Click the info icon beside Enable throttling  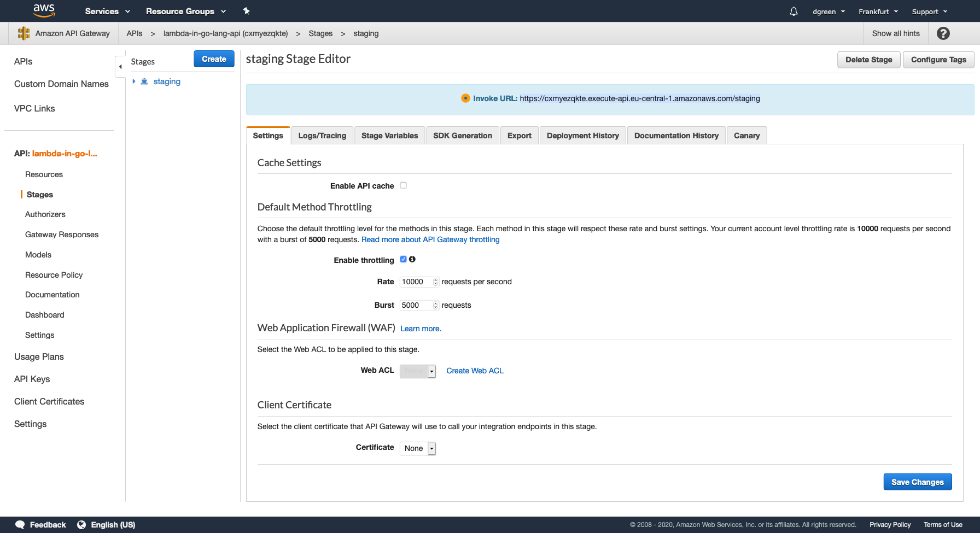coord(412,259)
